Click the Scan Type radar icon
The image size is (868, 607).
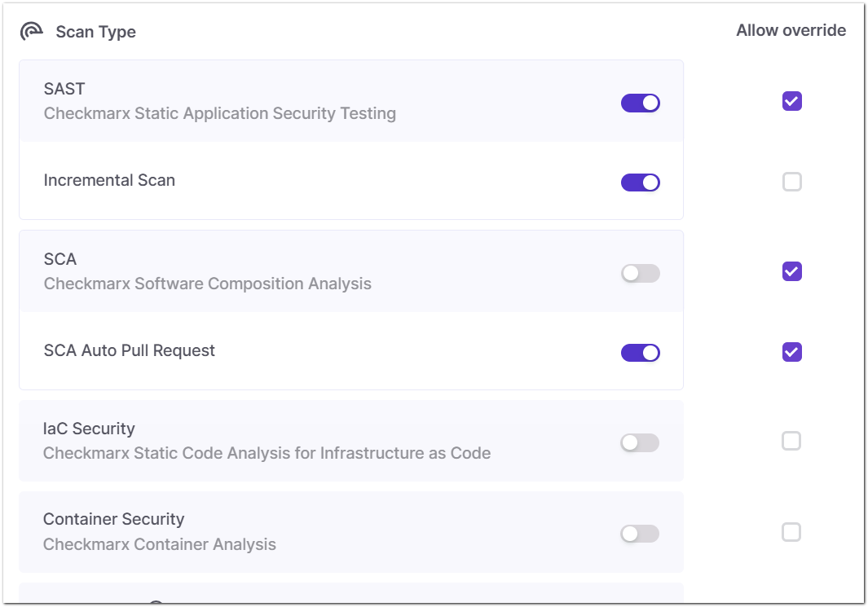tap(32, 32)
